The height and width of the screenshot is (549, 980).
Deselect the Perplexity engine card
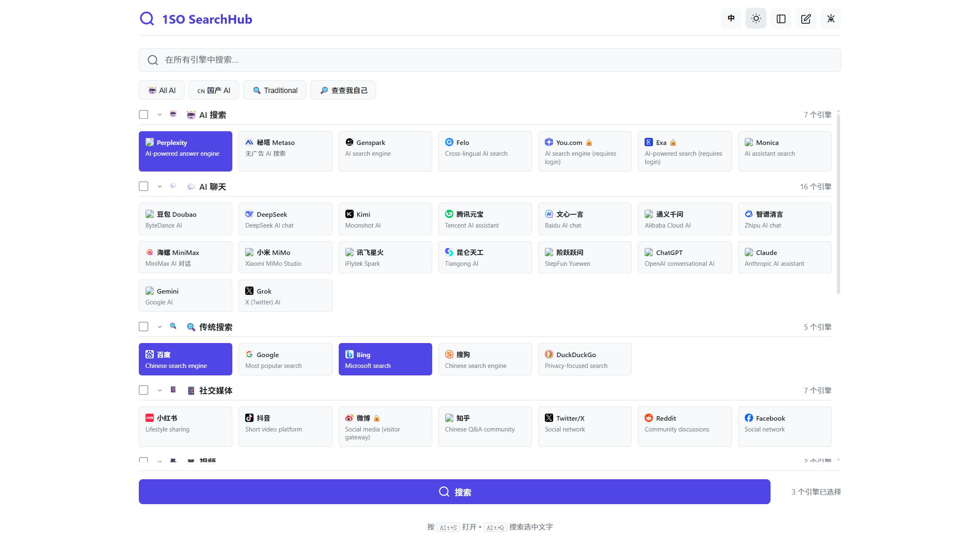click(185, 151)
